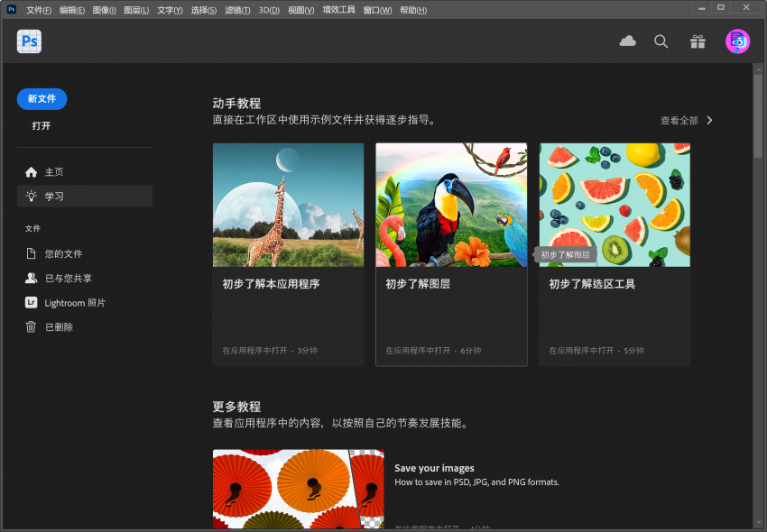Viewport: 767px width, 532px height.
Task: Open the Save your images tutorial
Action: pos(434,468)
